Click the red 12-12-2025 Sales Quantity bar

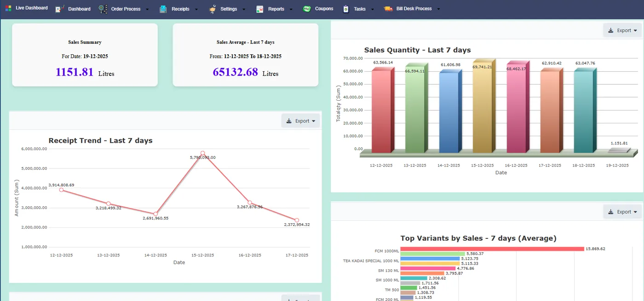click(383, 110)
